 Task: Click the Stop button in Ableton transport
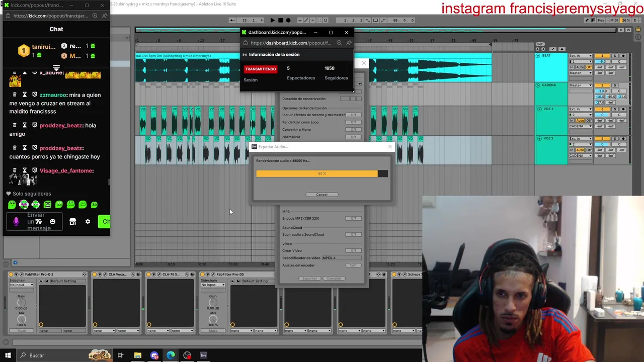(x=281, y=20)
